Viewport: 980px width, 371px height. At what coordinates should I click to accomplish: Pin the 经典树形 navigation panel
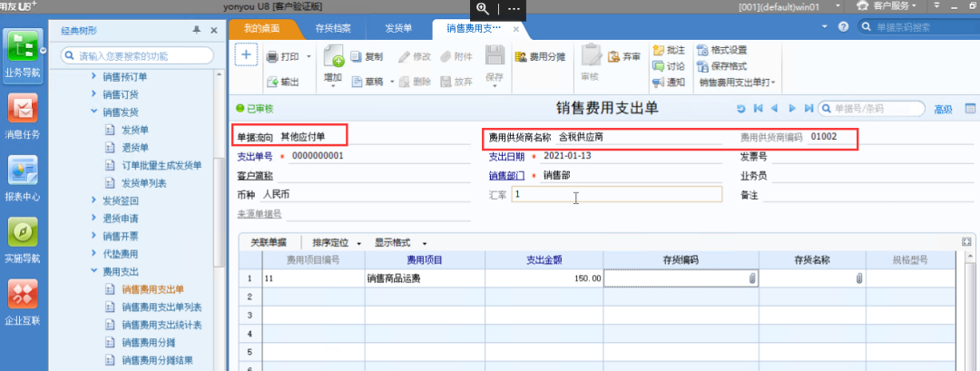coord(196,30)
